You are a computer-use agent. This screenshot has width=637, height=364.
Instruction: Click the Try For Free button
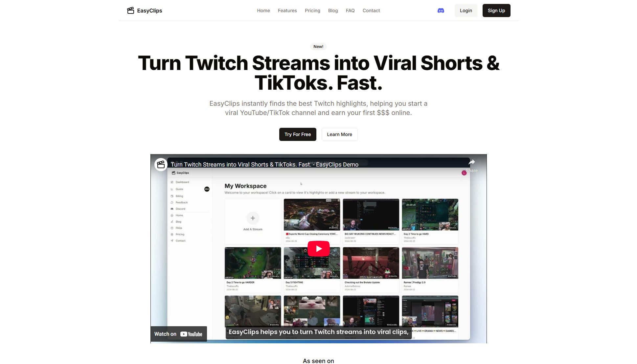(297, 134)
